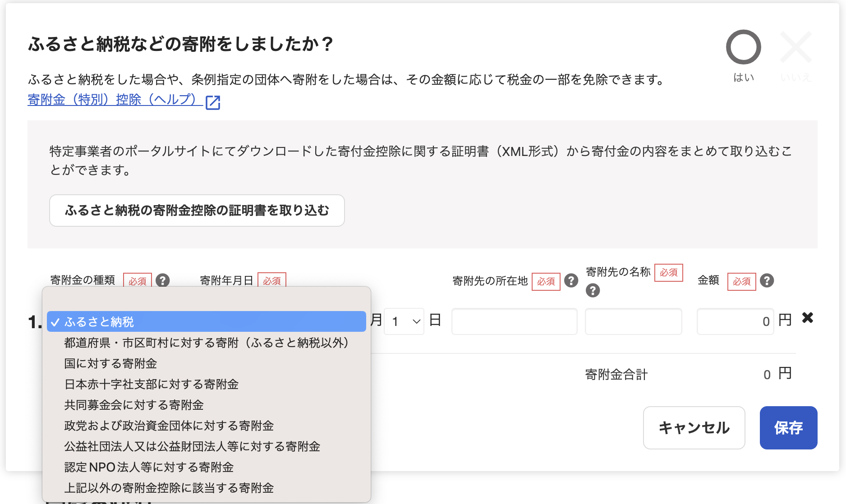The width and height of the screenshot is (846, 504).
Task: Click external link icon beside help link
Action: (213, 102)
